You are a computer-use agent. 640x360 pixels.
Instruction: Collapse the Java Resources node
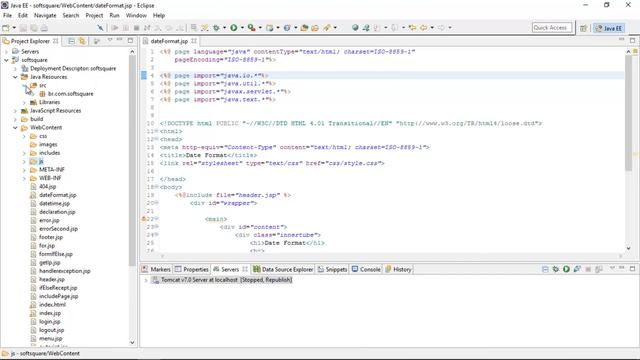point(15,77)
